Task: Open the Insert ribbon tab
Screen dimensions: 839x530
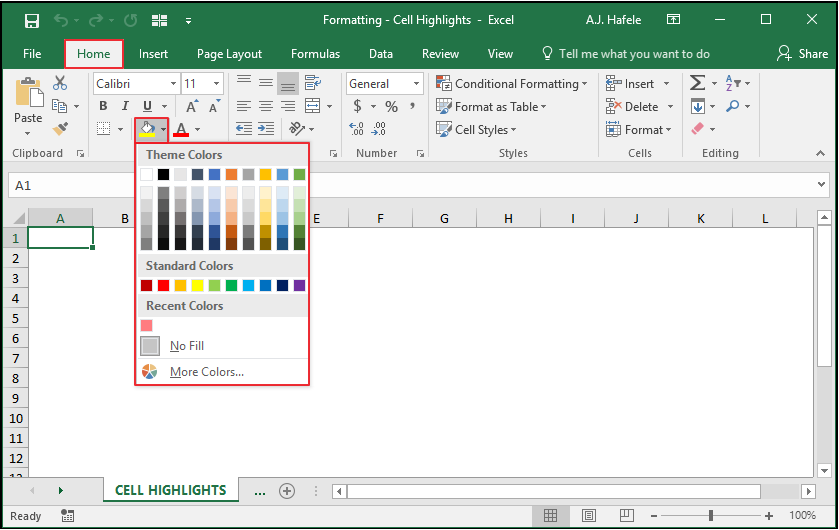Action: pos(153,54)
